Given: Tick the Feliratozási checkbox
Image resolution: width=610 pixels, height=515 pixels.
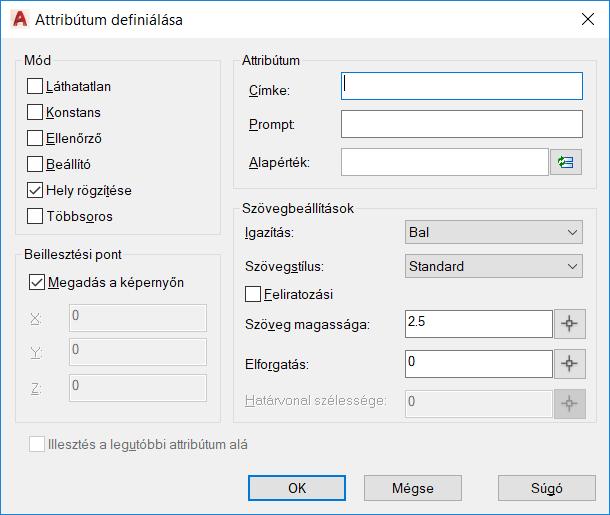Looking at the screenshot, I should click(253, 294).
